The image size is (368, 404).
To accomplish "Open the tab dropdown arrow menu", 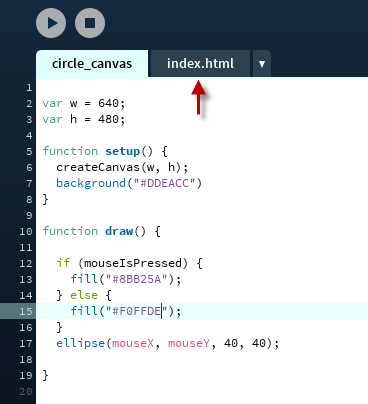I will coord(262,64).
